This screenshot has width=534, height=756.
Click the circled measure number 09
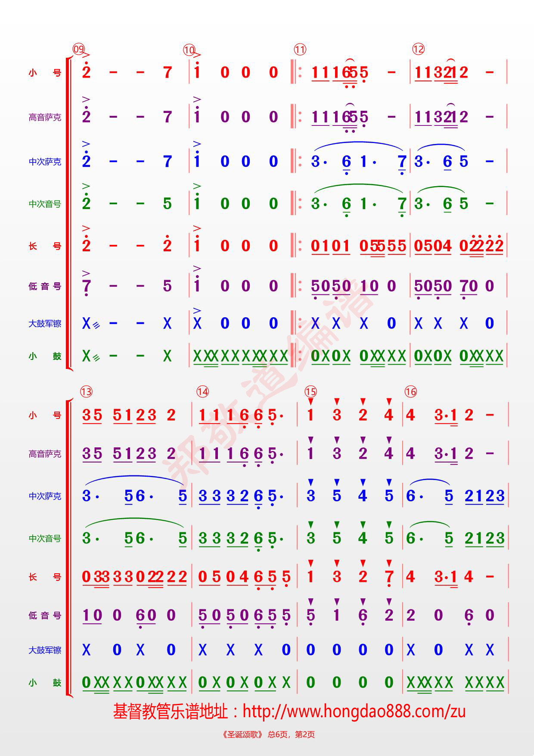pos(78,49)
